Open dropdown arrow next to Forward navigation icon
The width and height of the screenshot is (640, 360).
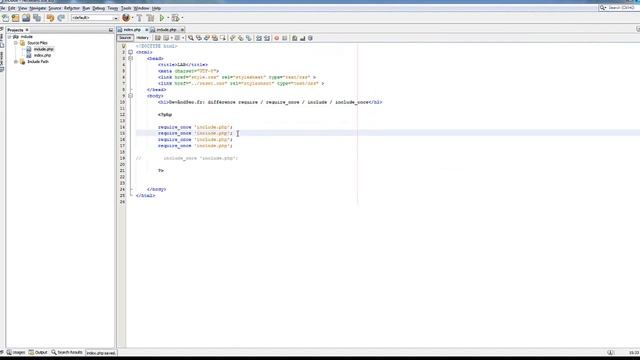183,38
